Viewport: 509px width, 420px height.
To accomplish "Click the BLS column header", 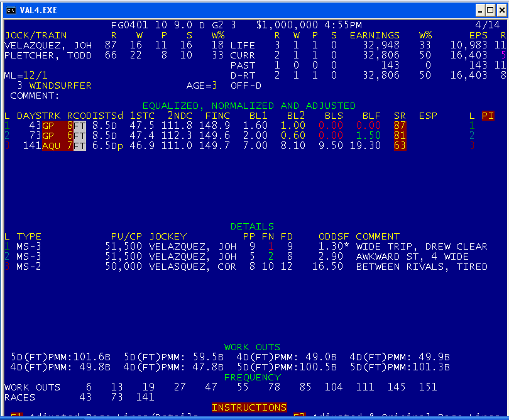I will point(334,116).
